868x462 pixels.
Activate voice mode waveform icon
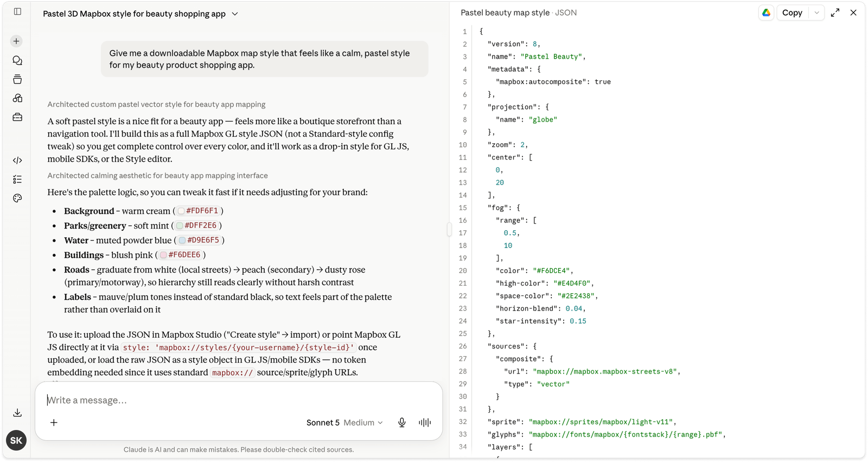[425, 422]
